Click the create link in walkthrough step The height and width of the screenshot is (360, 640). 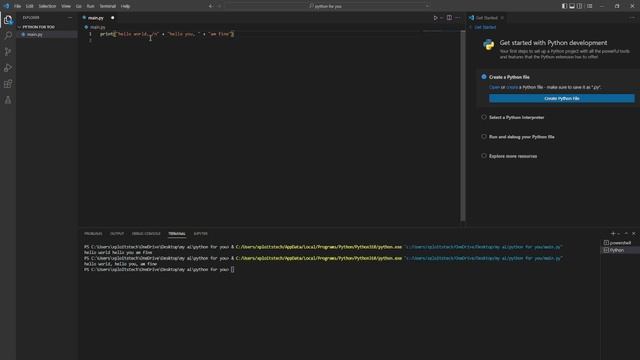(x=512, y=87)
